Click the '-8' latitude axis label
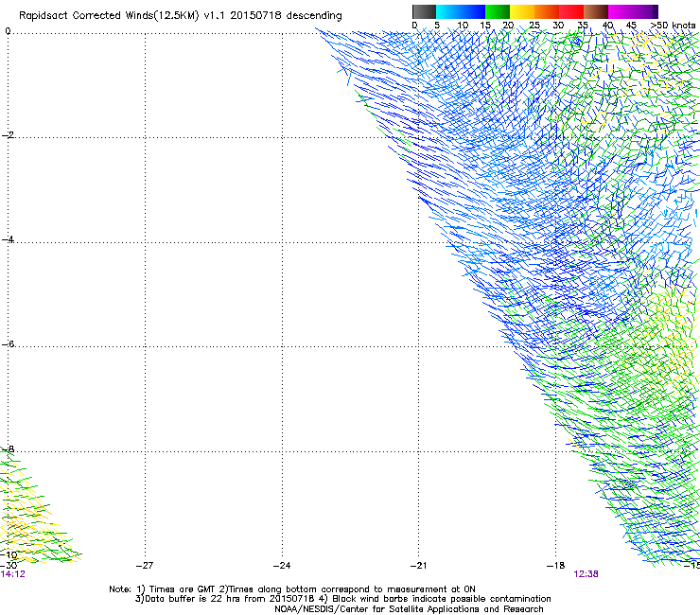Viewport: 700px width, 615px height. (x=8, y=448)
